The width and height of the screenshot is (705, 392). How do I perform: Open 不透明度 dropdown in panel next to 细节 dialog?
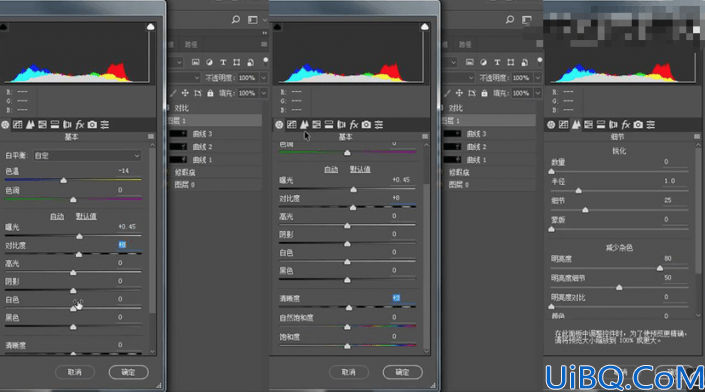pyautogui.click(x=538, y=78)
